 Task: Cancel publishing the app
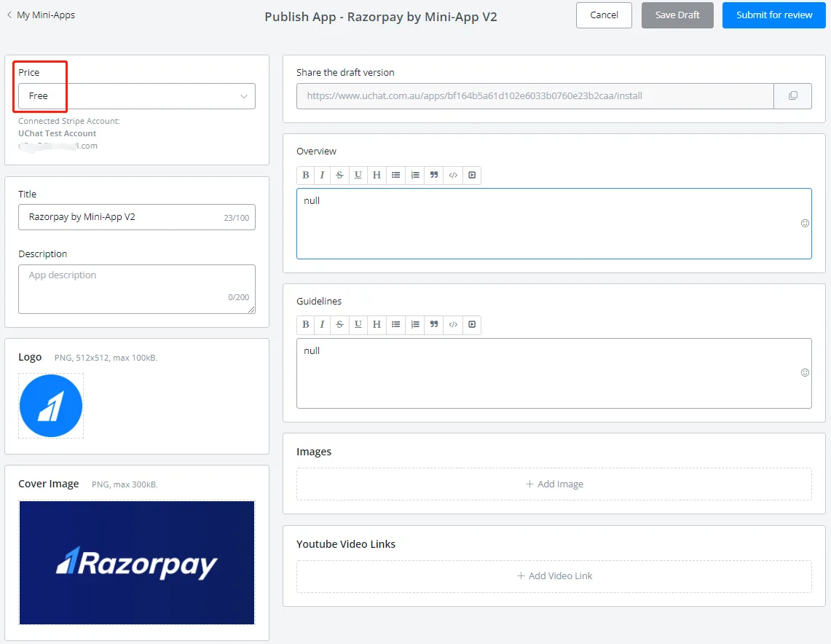(604, 15)
